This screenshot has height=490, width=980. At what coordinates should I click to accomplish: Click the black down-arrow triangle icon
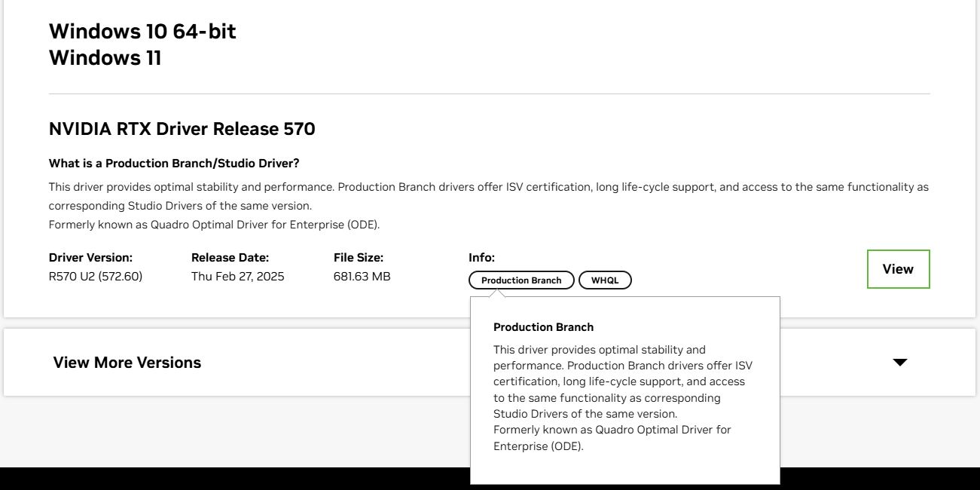coord(899,363)
